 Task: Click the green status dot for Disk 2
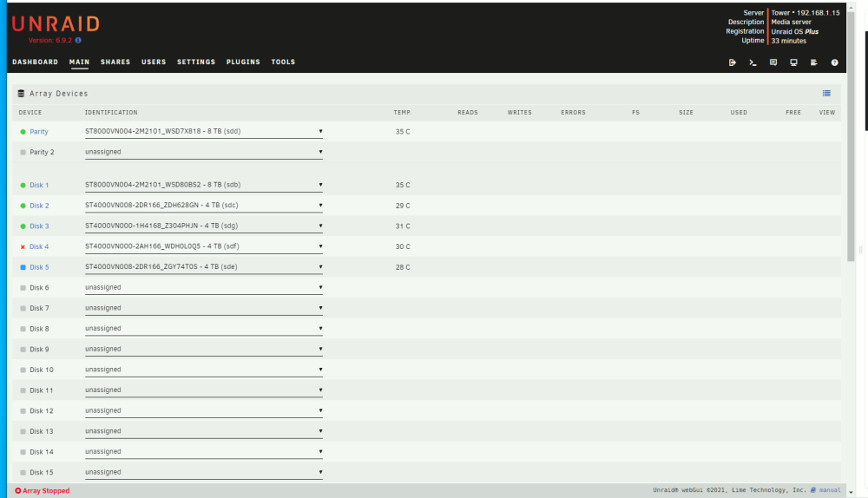point(23,206)
